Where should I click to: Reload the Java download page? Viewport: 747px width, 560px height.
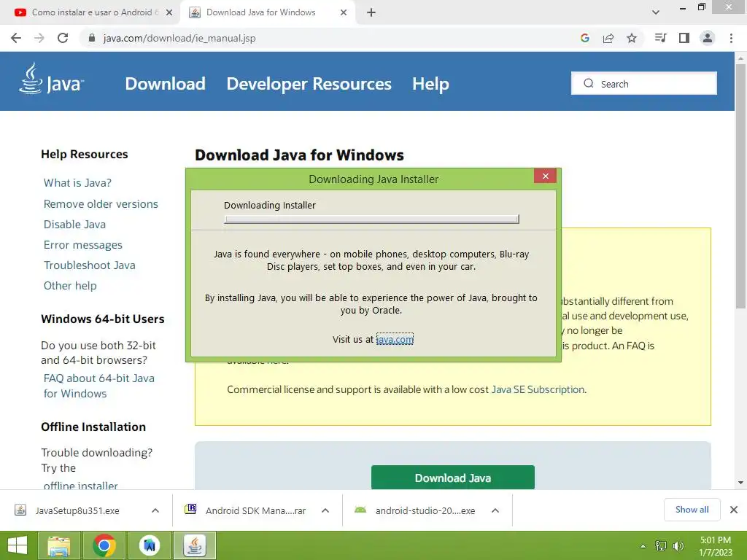point(63,38)
